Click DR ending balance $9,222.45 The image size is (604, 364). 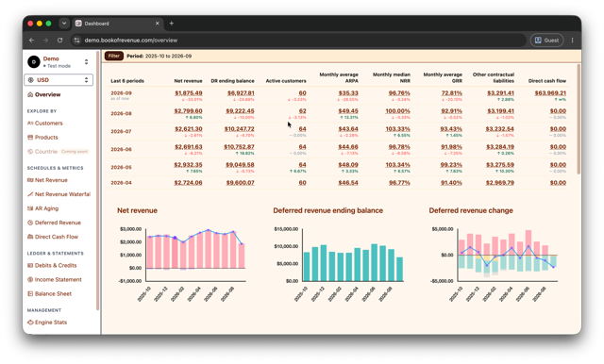point(240,111)
